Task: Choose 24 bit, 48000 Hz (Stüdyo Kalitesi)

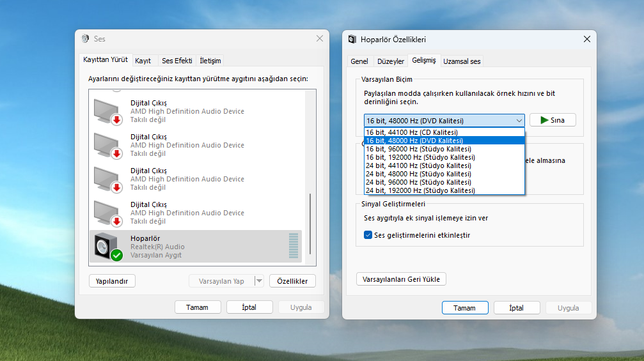Action: coord(444,174)
